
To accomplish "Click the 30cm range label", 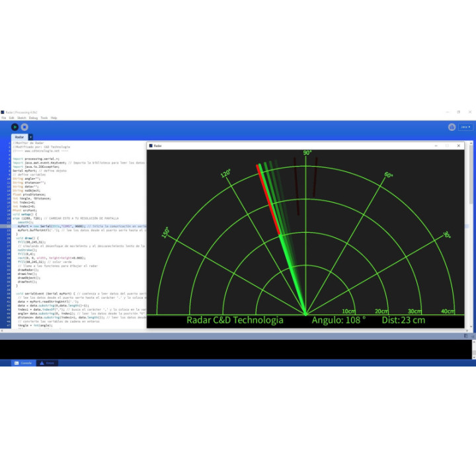I will 415,311.
